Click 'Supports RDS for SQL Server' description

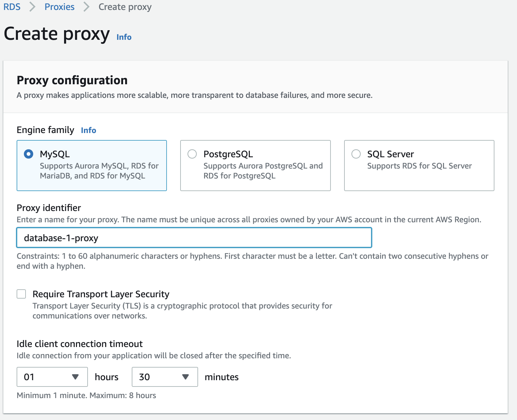coord(419,166)
